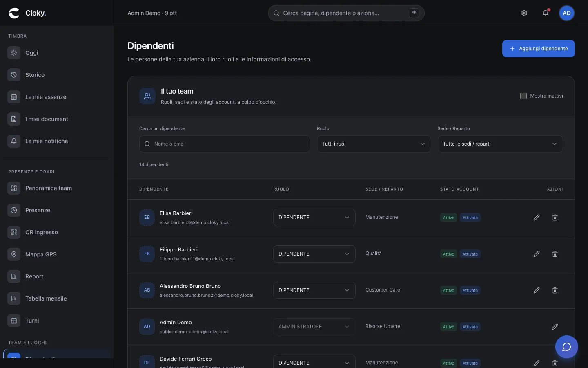Open I miei documenti page

(57, 119)
